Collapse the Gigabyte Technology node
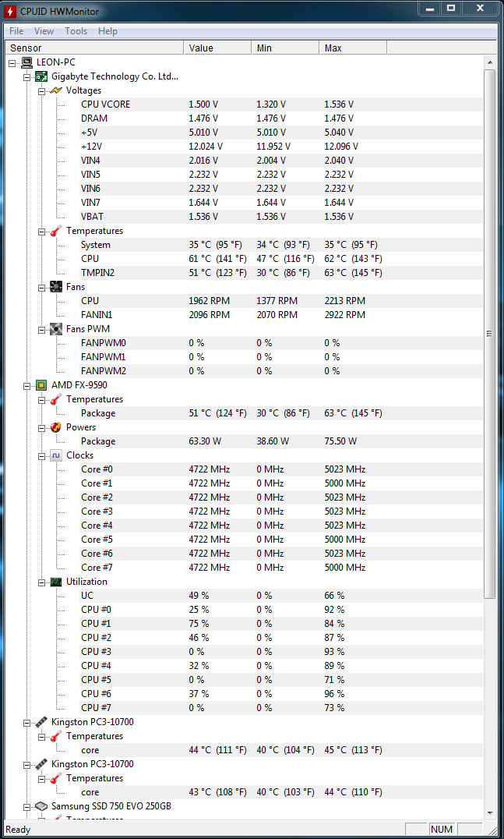The image size is (504, 839). pyautogui.click(x=27, y=77)
